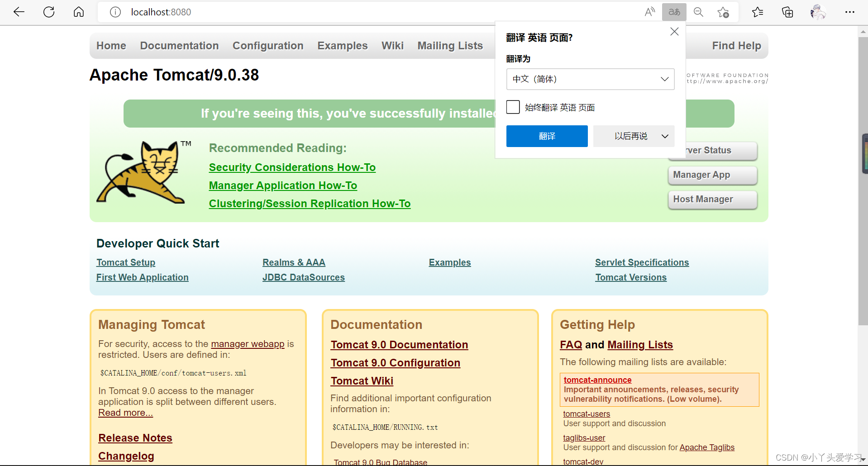The image size is (868, 466).
Task: Open the Changelog link
Action: pyautogui.click(x=126, y=456)
